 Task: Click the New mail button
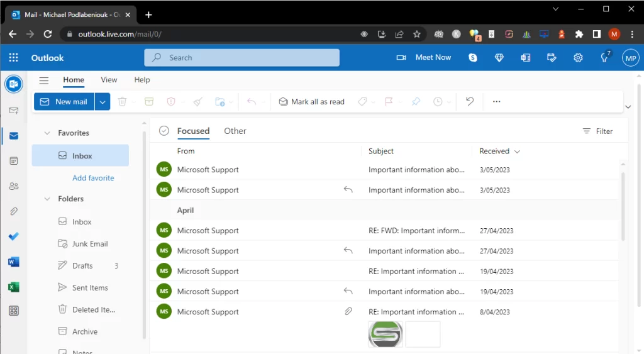pyautogui.click(x=64, y=101)
